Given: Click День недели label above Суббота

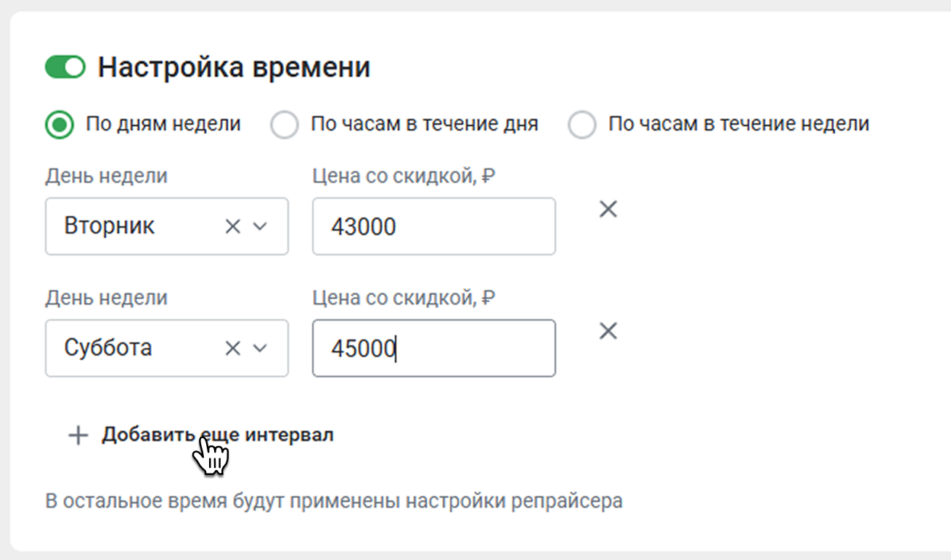Looking at the screenshot, I should point(107,297).
